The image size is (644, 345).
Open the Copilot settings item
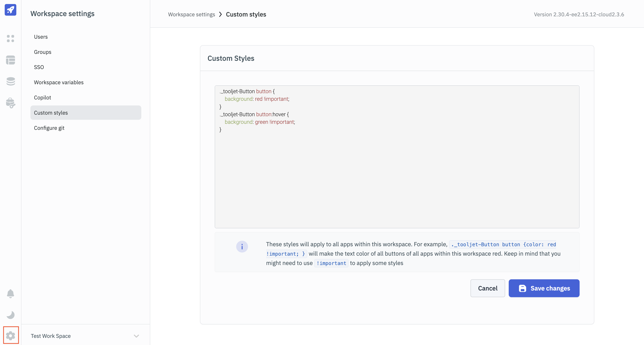point(42,98)
